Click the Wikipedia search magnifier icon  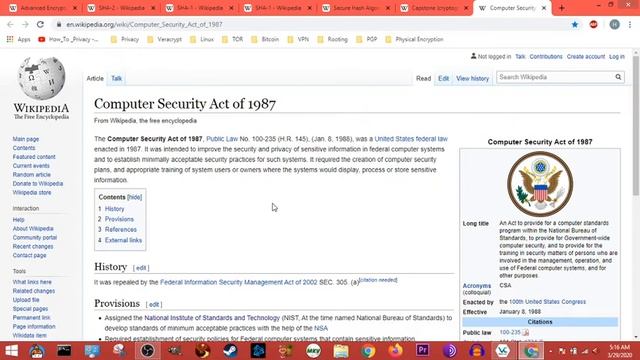point(618,77)
